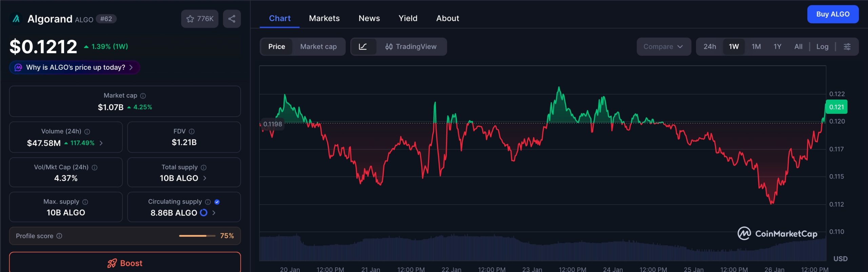This screenshot has height=272, width=868.
Task: Click the #62 rank badge
Action: click(106, 19)
